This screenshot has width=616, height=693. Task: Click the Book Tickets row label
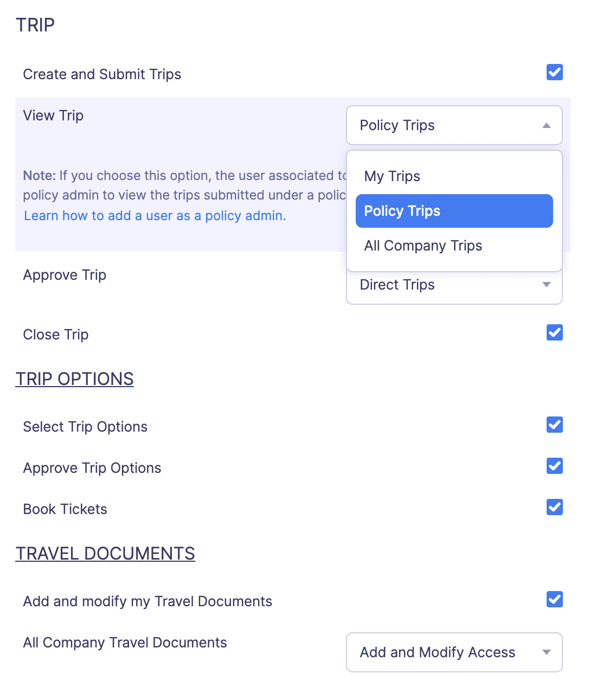[65, 509]
